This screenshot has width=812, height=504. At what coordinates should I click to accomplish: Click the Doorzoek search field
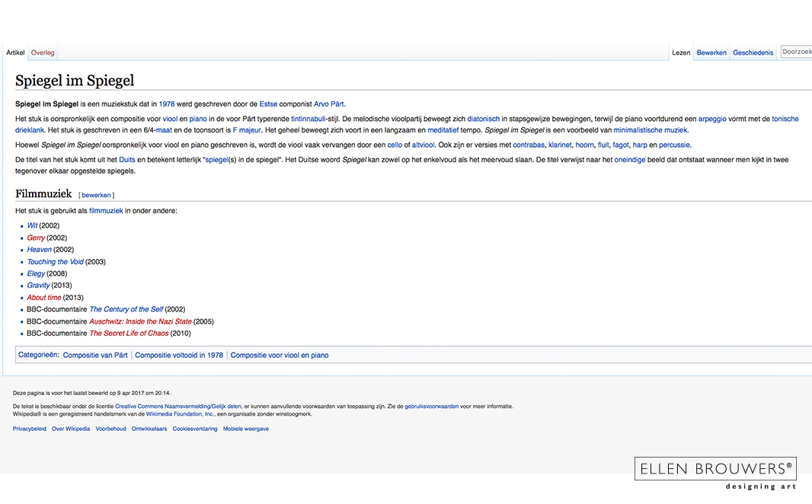796,52
